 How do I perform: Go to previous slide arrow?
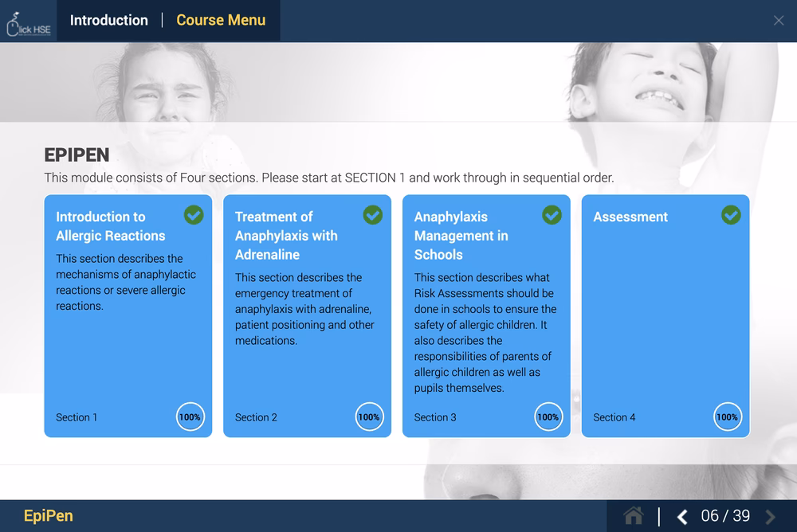[682, 517]
